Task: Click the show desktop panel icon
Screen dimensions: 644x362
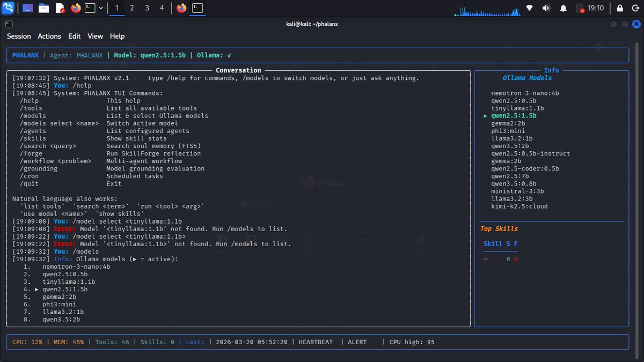Action: 27,8
